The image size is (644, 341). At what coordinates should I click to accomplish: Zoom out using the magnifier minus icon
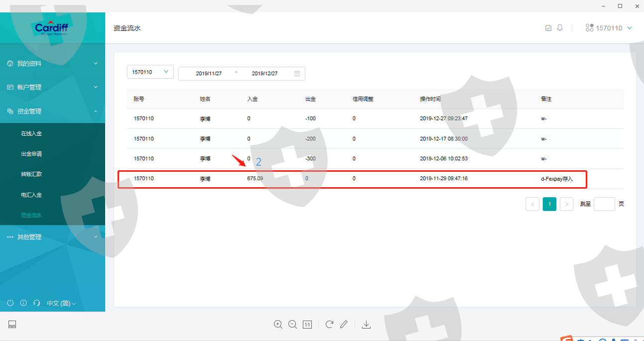coord(293,325)
